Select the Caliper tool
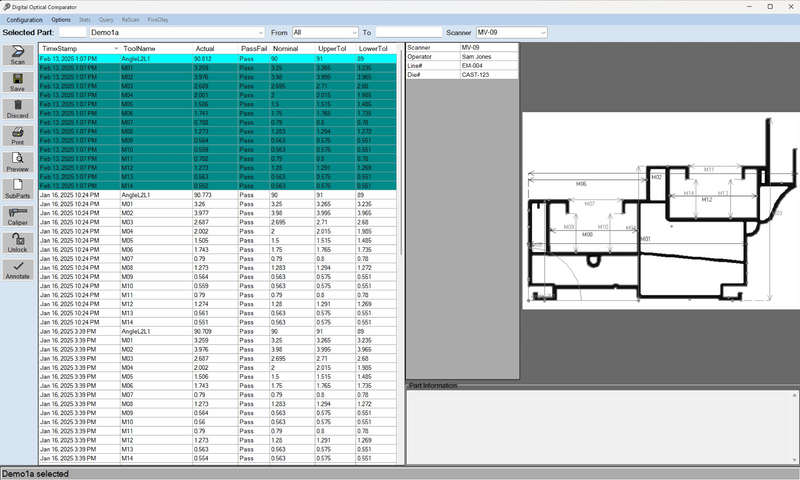800x480 pixels. coord(18,216)
